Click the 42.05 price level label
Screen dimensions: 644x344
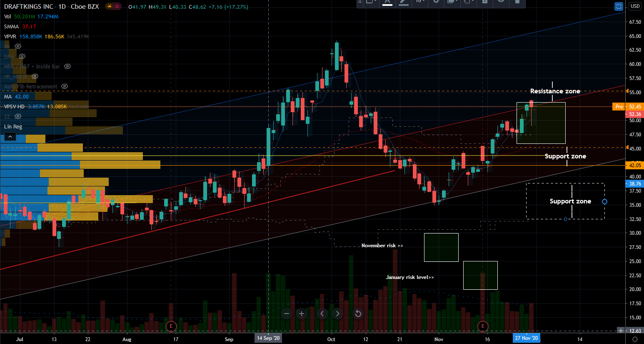[x=634, y=166]
